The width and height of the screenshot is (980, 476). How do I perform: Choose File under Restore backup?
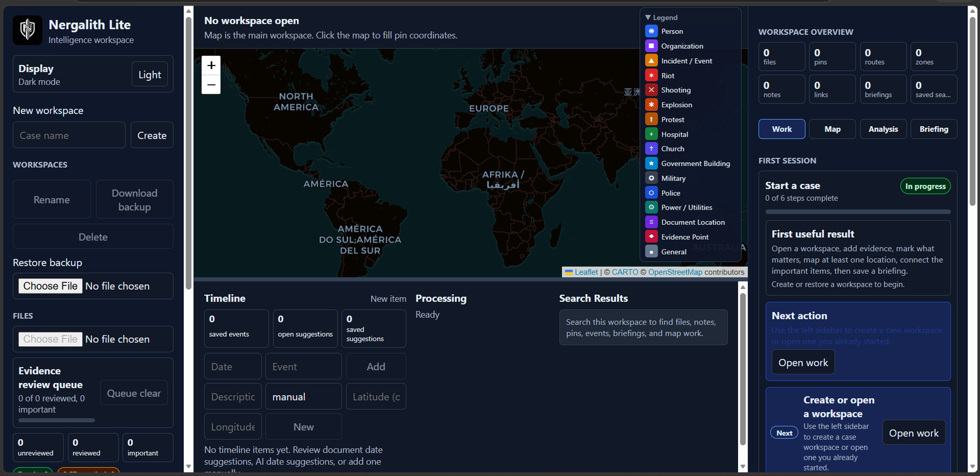[51, 286]
